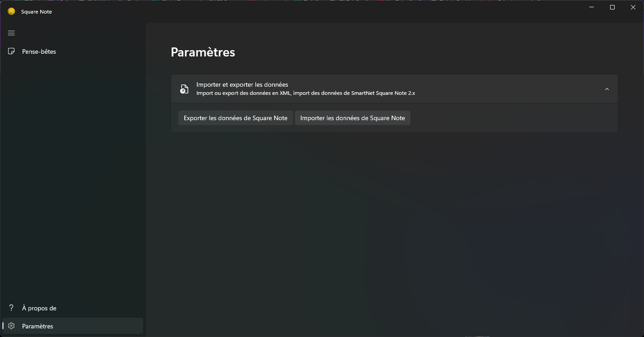
Task: Click the import/export file icon
Action: click(x=184, y=89)
